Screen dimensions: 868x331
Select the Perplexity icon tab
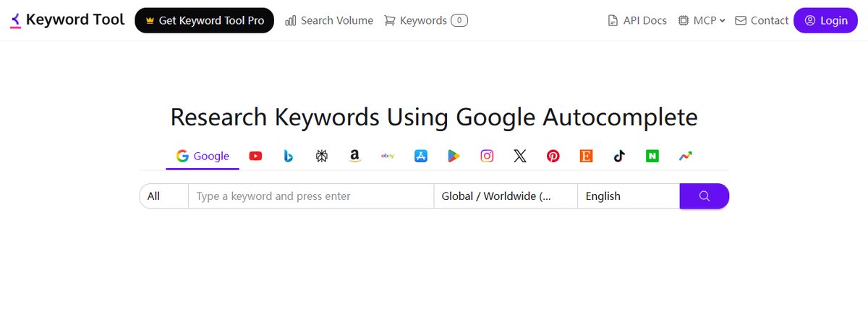(x=322, y=156)
